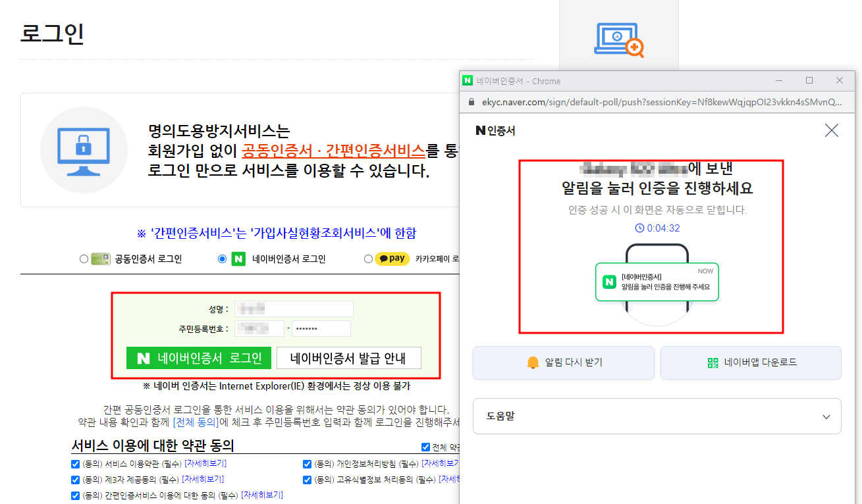Click 네이버앱 다운로드 button
The height and width of the screenshot is (504, 862).
(x=751, y=363)
